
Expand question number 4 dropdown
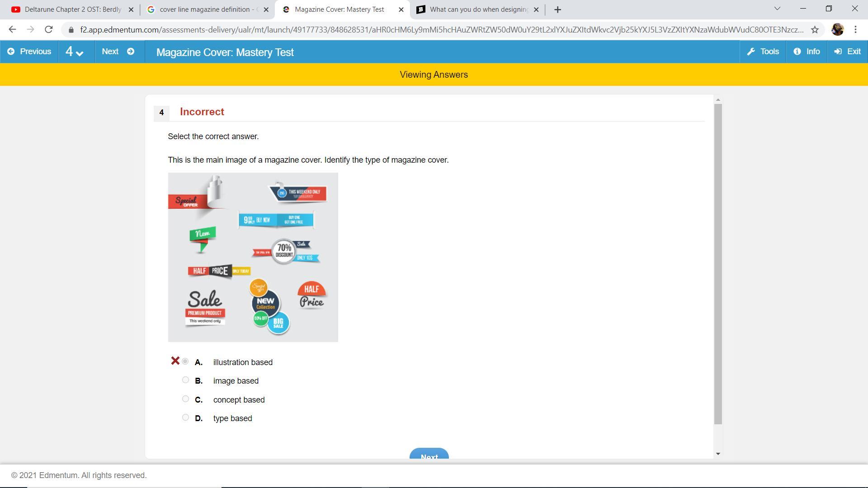[75, 52]
